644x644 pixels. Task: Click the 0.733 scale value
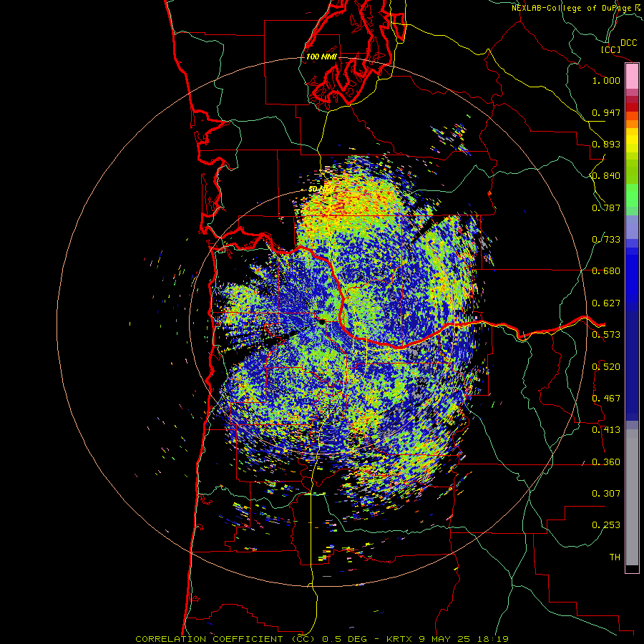[x=606, y=240]
